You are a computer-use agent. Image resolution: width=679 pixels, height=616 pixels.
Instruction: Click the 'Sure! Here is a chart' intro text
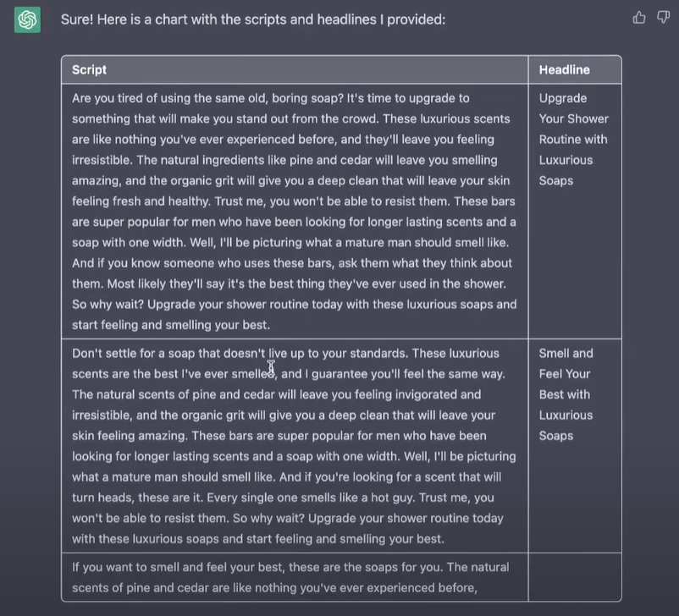click(x=252, y=19)
